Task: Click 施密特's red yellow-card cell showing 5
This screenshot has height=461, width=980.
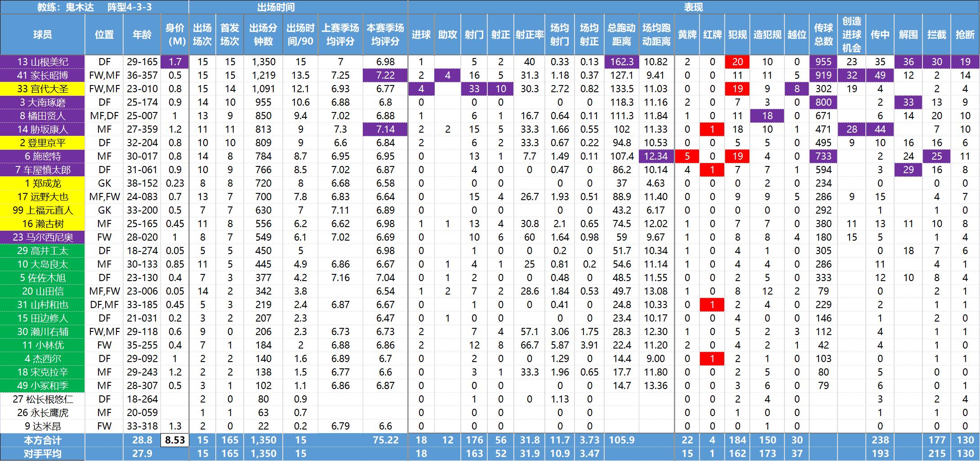Action: coord(687,156)
